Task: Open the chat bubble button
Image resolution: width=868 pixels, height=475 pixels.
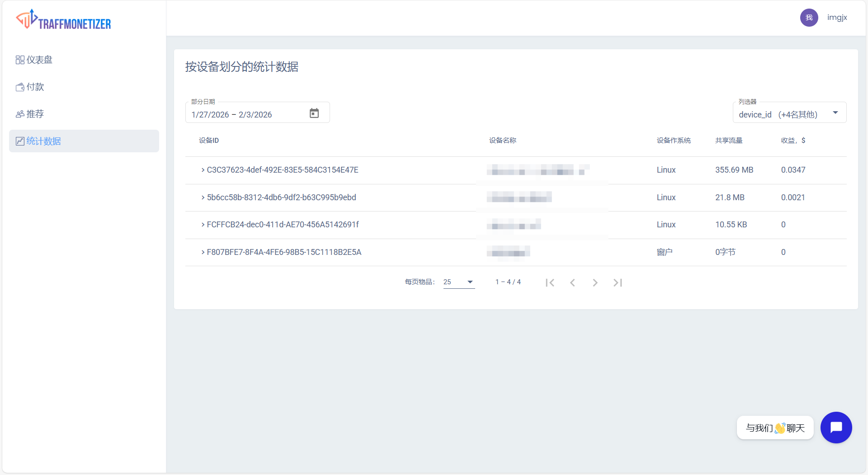Action: (x=836, y=427)
